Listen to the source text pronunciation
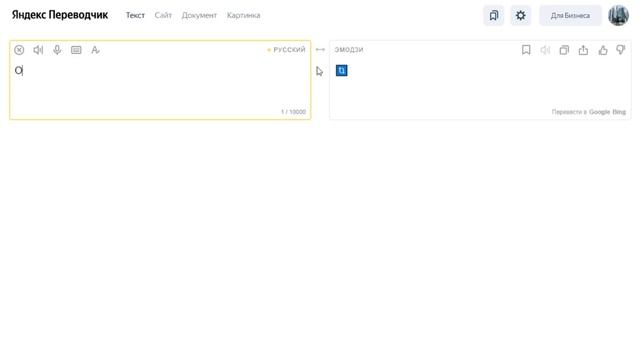The width and height of the screenshot is (640, 360). [38, 50]
